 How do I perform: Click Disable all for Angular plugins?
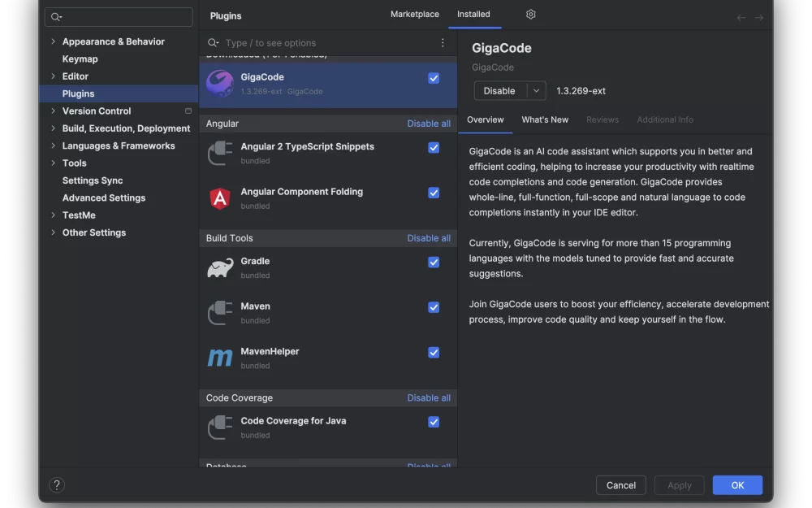click(429, 124)
